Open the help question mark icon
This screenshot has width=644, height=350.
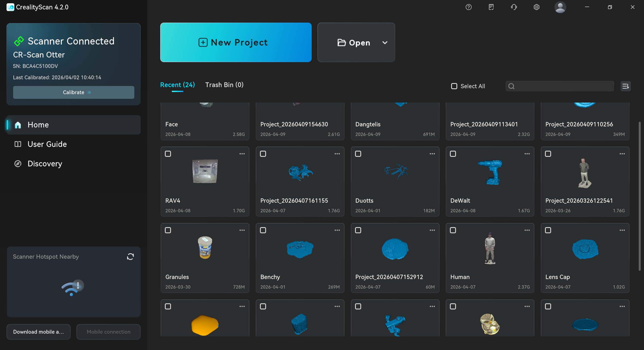click(x=468, y=7)
